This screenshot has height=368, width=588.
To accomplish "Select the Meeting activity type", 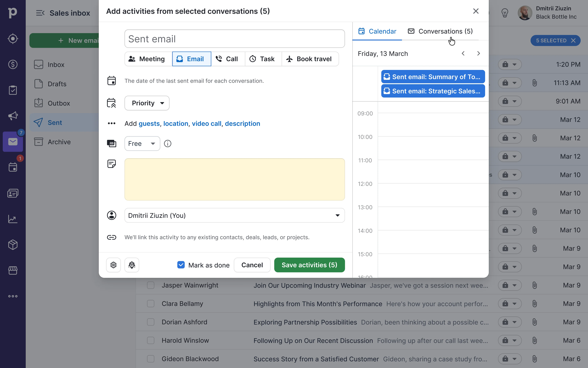I will pos(149,59).
